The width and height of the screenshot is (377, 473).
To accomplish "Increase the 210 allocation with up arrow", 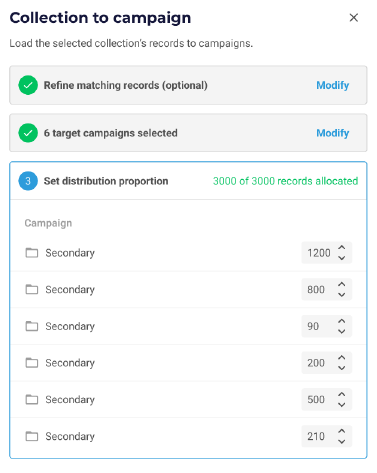I will tap(341, 431).
